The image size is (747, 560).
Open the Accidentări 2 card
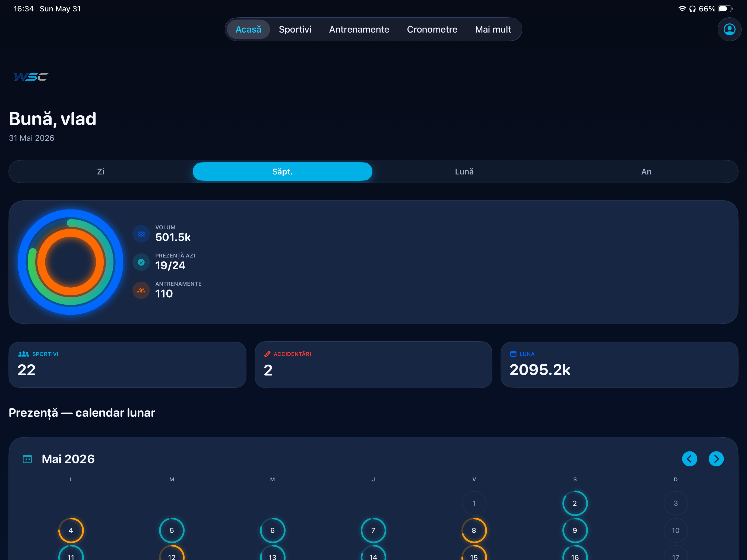coord(373,365)
